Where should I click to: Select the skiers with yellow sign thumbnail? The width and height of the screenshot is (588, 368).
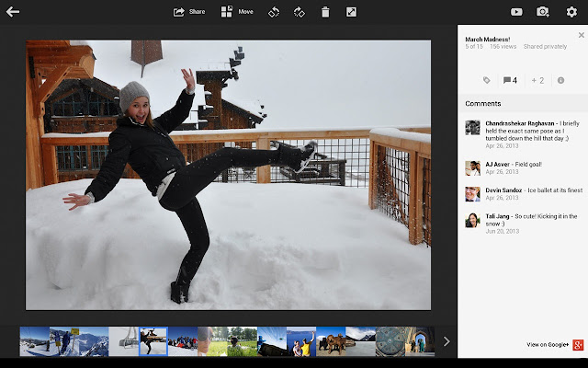coord(64,341)
